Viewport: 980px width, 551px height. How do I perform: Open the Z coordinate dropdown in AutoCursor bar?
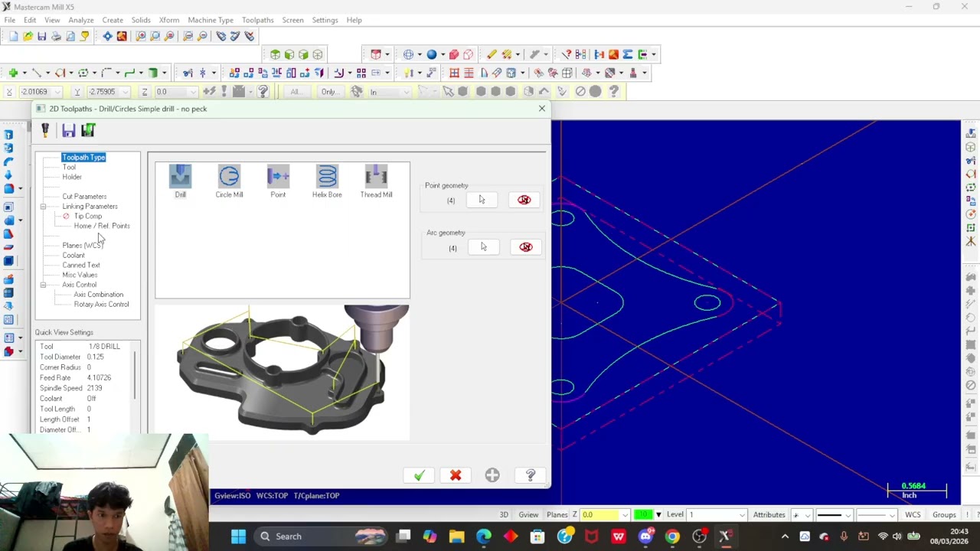(x=193, y=92)
